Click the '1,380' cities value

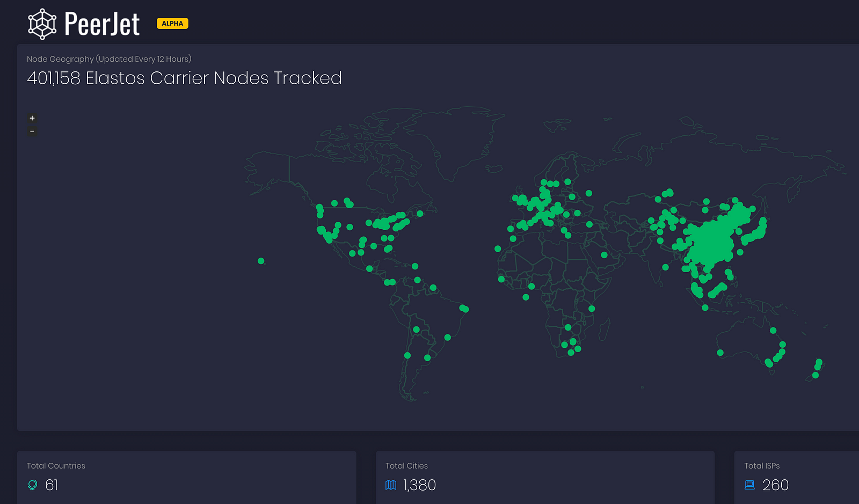click(419, 485)
